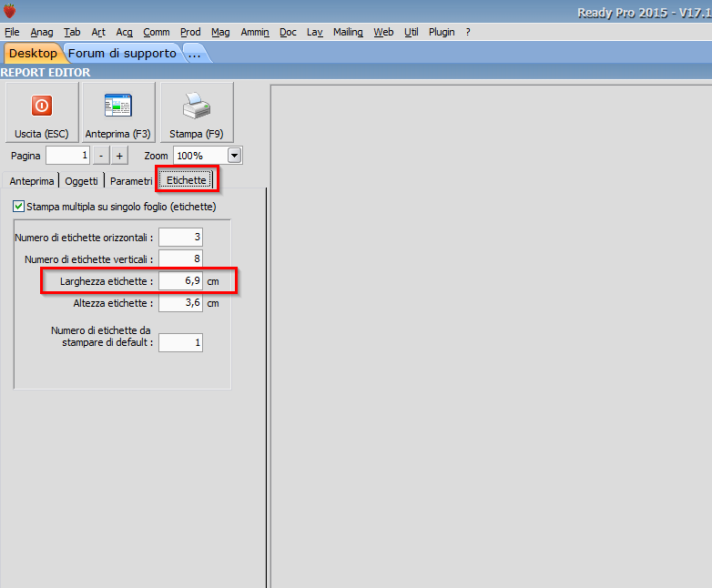
Task: Switch to the Oggetti tab
Action: click(x=81, y=181)
